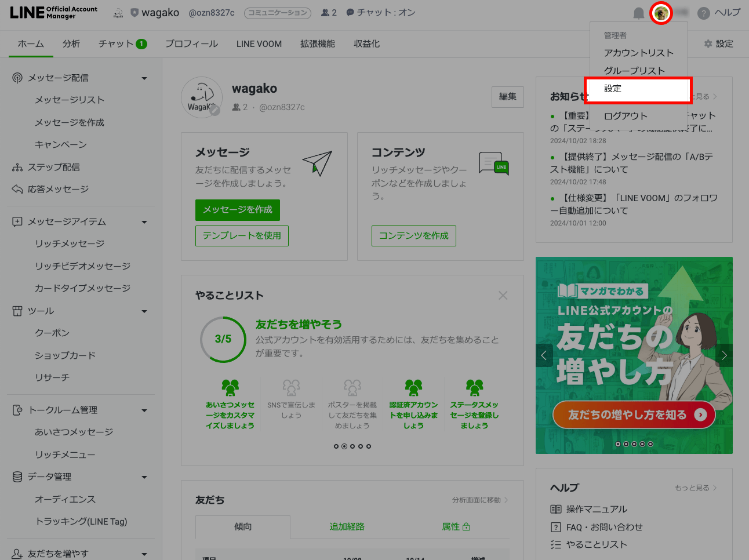This screenshot has height=560, width=749.
Task: Click the データ管理 database icon
Action: point(17,477)
